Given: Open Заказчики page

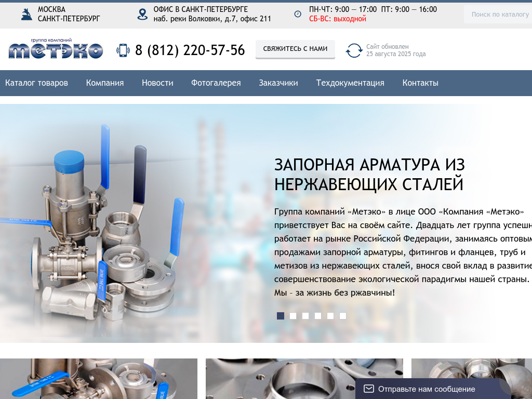Looking at the screenshot, I should click(278, 83).
